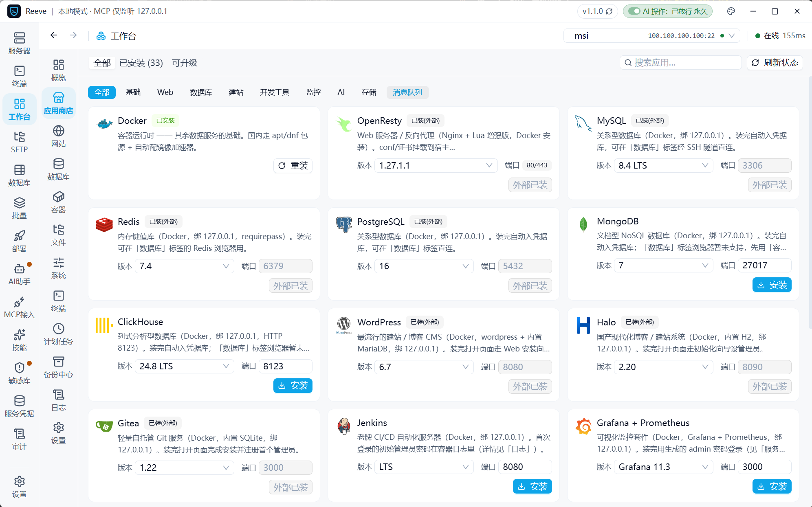The image size is (812, 507).
Task: Click the ClickHouse port 8123 field
Action: [x=286, y=366]
